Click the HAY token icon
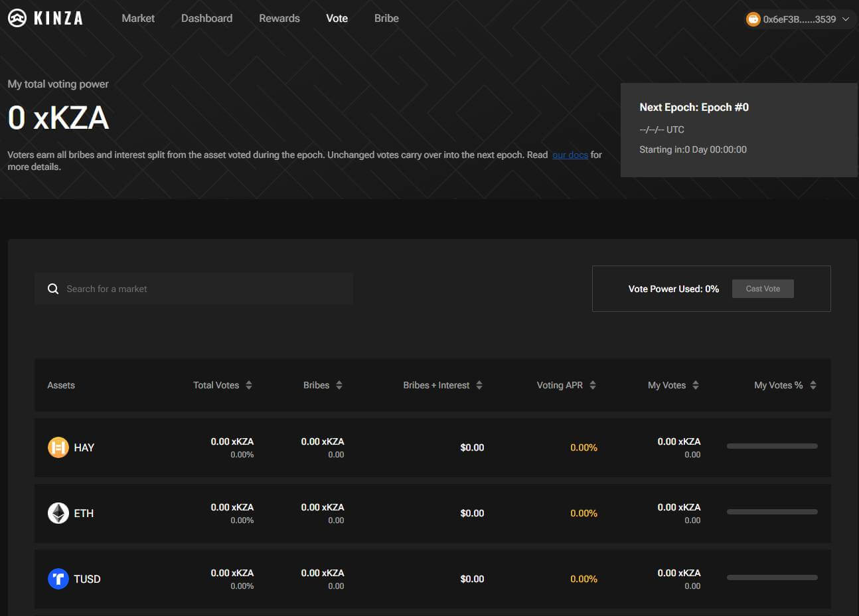859x616 pixels. click(58, 447)
